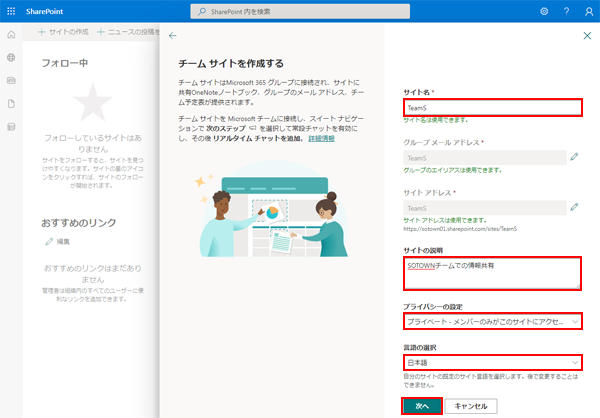The width and height of the screenshot is (600, 418).
Task: Click the グループのエイリアスは使用できます message
Action: (452, 170)
